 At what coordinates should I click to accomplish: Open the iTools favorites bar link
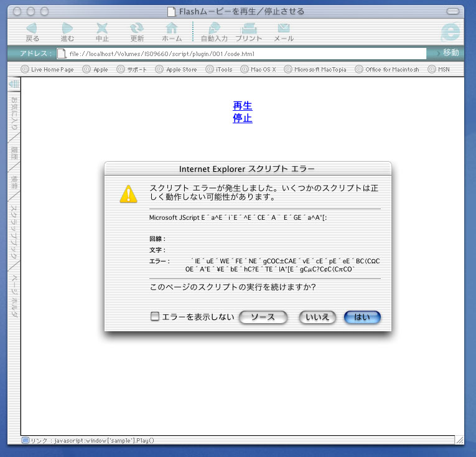point(219,69)
